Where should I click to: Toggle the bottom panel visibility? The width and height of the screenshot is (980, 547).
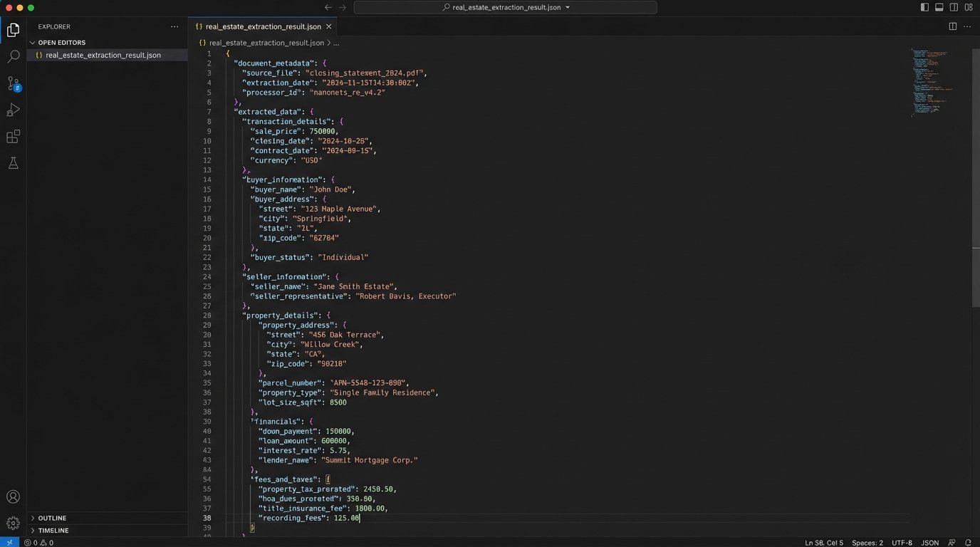pyautogui.click(x=939, y=7)
